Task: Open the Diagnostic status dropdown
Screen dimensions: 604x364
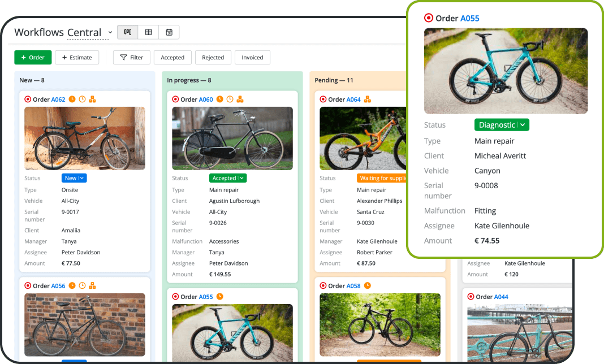Action: [x=502, y=125]
